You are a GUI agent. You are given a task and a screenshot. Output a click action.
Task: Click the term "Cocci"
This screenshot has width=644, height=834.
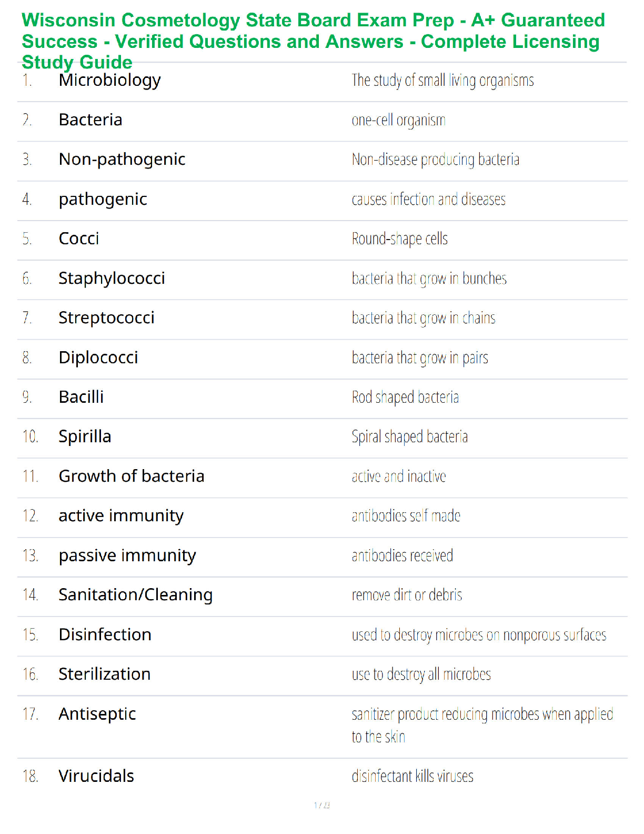coord(79,239)
